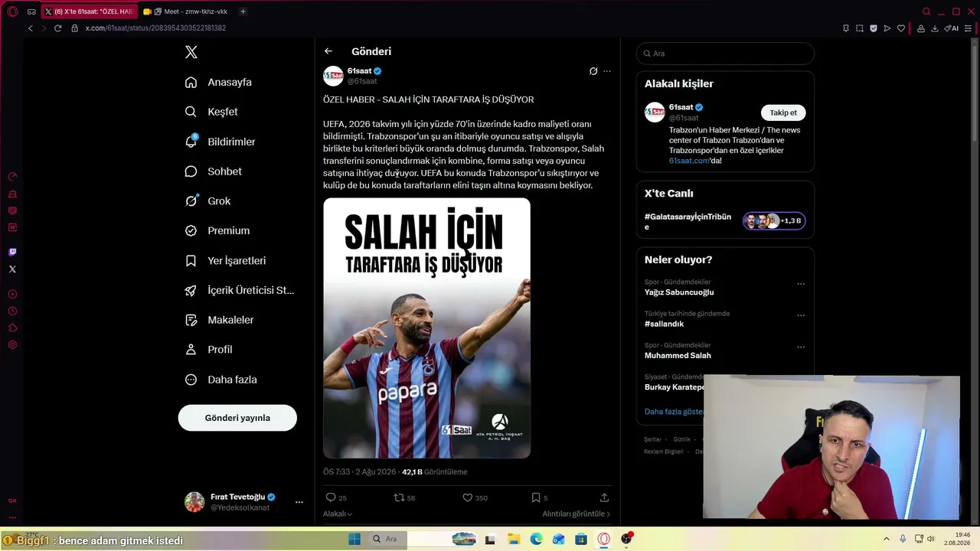The width and height of the screenshot is (980, 551).
Task: Open the history clock icon in Opera sidebar
Action: coord(12,311)
